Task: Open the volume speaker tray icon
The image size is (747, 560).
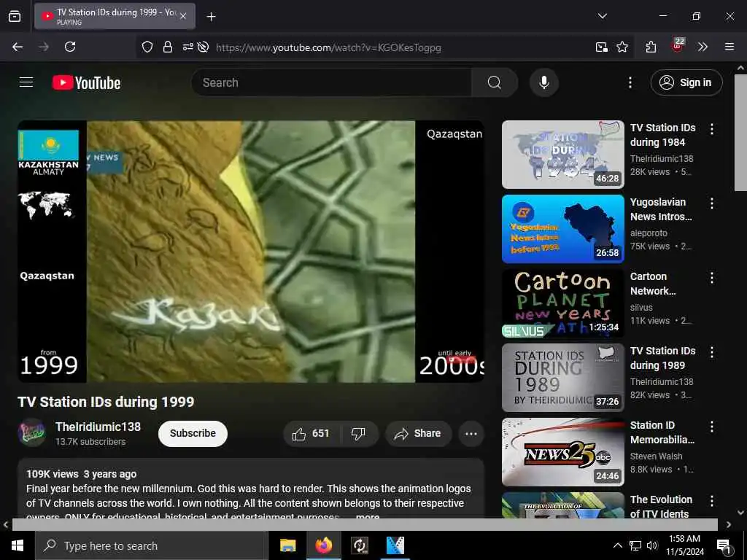Action: [x=652, y=545]
